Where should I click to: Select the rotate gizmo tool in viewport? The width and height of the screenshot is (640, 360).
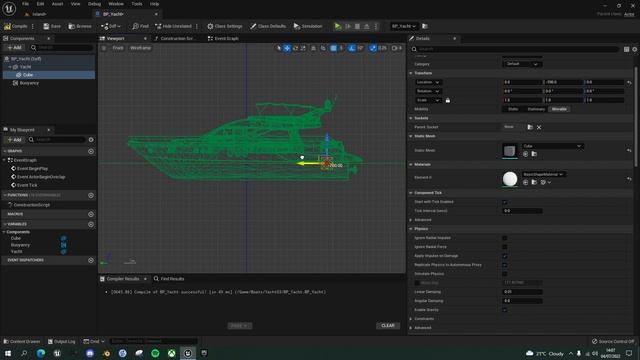(296, 48)
